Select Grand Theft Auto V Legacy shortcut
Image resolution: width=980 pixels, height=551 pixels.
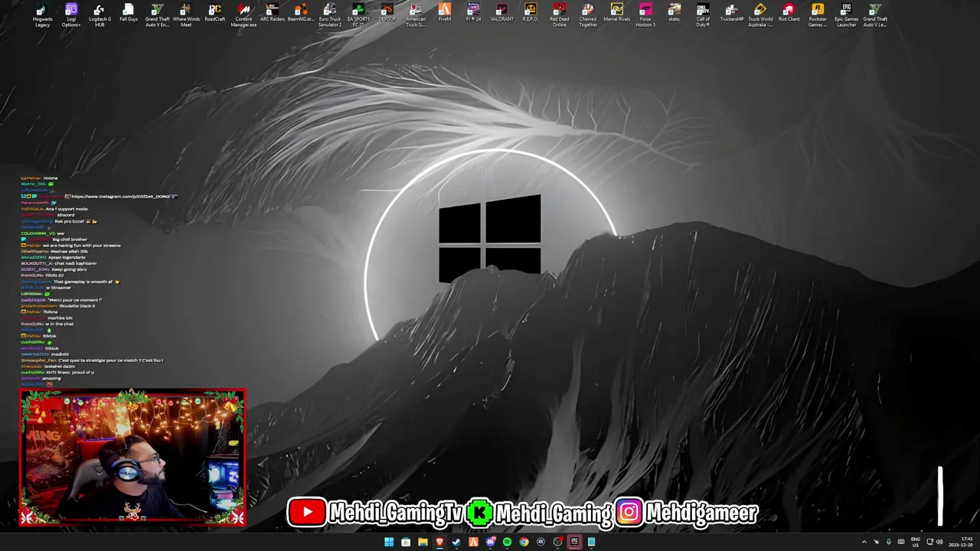875,15
